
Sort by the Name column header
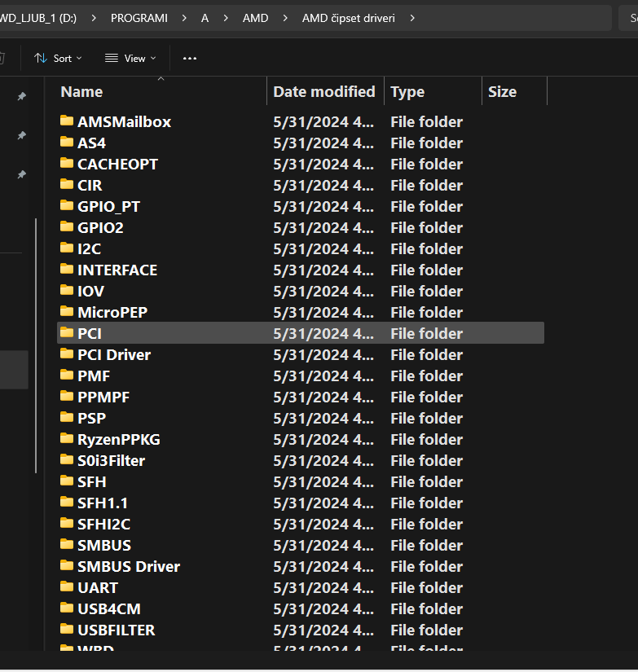click(x=81, y=92)
